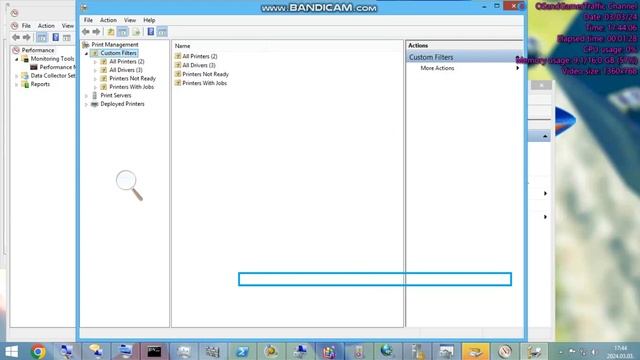Screen dimensions: 640x360
Task: Toggle Show/Hide Action Pane icon in Print Management
Action: pos(162,32)
